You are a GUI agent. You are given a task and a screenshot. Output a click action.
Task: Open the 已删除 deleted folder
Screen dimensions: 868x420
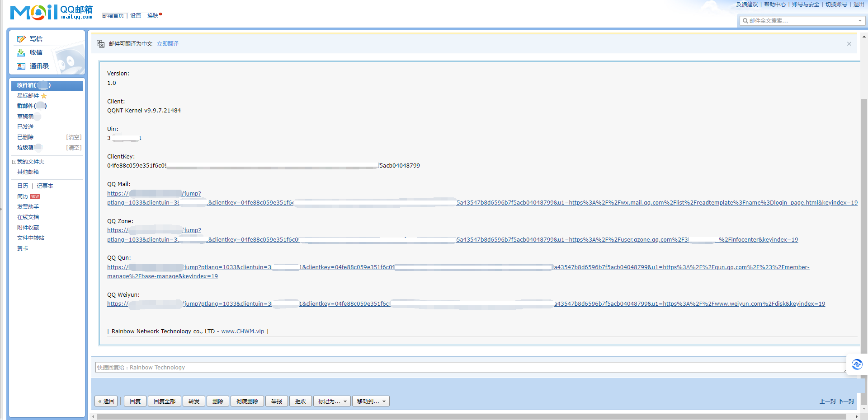(x=25, y=137)
